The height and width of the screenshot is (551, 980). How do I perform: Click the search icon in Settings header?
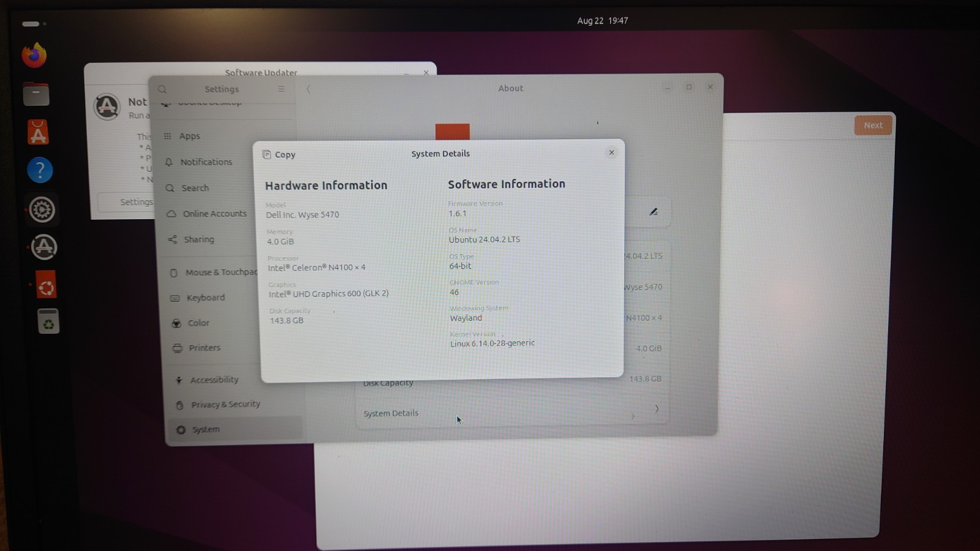click(x=162, y=89)
